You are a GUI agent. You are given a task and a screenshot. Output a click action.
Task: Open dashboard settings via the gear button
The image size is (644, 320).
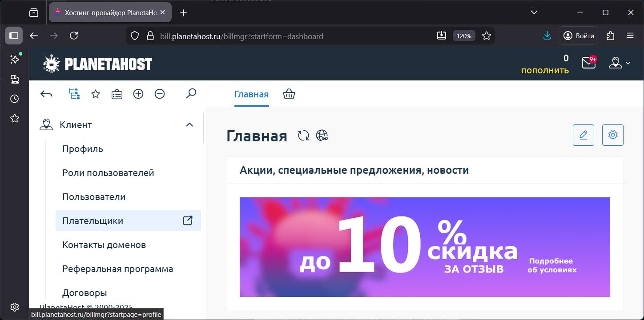(x=612, y=135)
